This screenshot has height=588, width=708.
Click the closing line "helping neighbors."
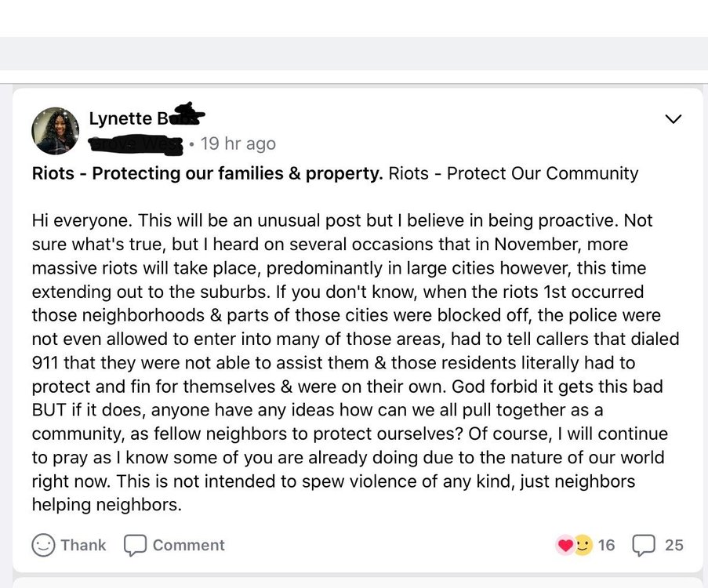tap(107, 506)
